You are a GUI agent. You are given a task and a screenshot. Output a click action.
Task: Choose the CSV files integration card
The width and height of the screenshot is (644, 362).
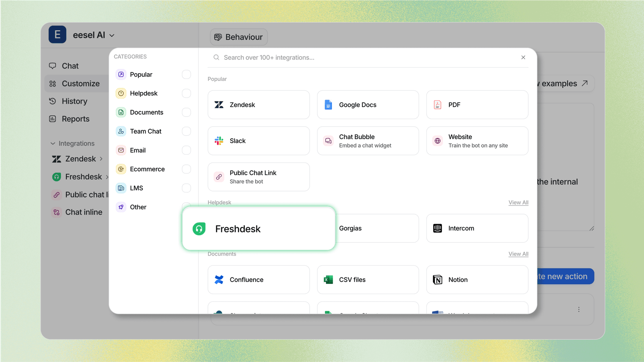pyautogui.click(x=368, y=280)
